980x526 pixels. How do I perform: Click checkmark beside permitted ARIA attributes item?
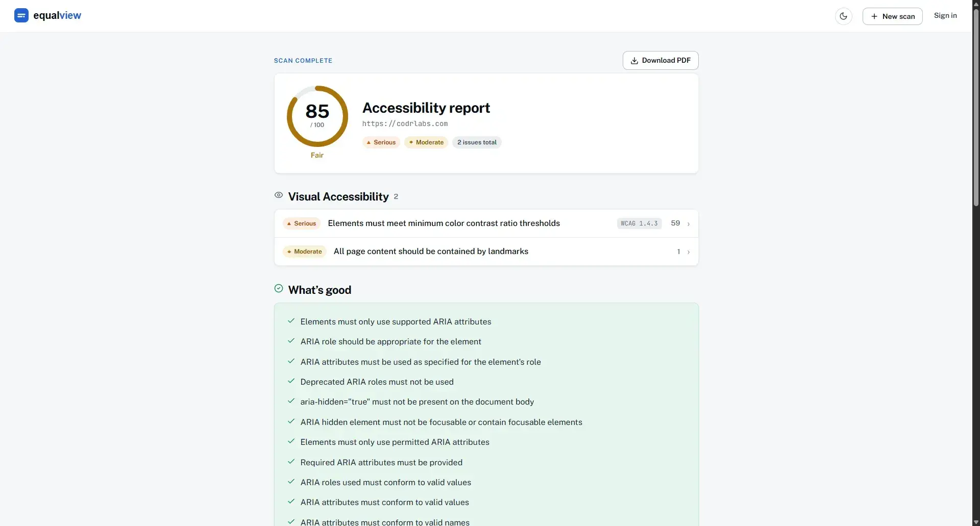[x=291, y=441]
